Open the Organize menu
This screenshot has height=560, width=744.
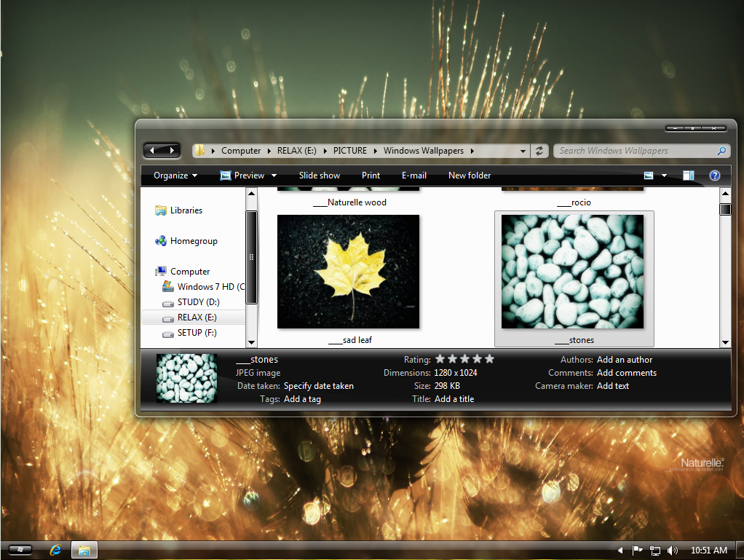(x=175, y=176)
